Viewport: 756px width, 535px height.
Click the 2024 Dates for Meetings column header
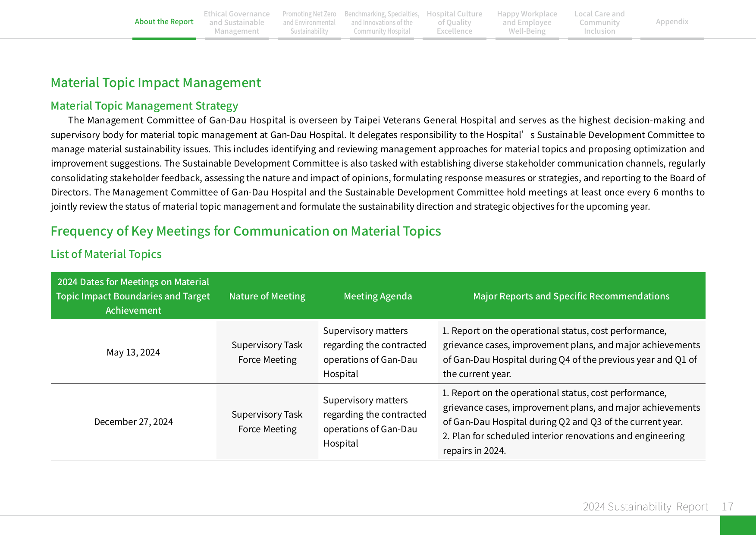(133, 296)
